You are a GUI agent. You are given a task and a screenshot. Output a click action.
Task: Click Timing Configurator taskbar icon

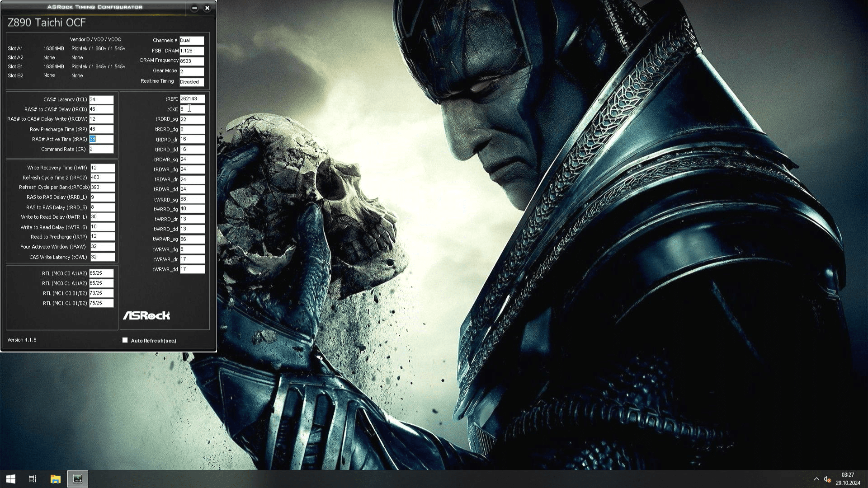[77, 479]
